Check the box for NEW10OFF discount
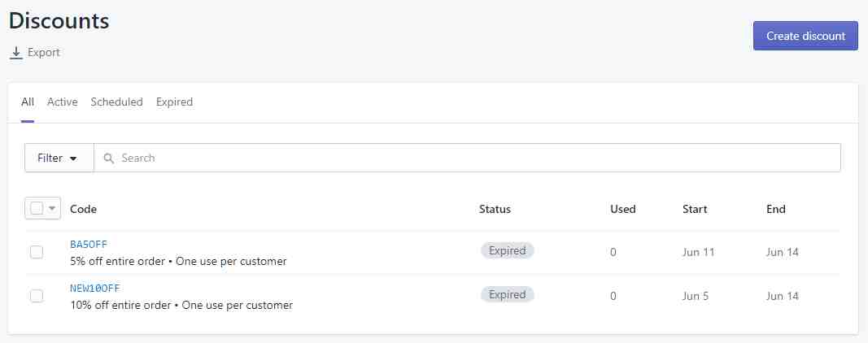Image resolution: width=868 pixels, height=343 pixels. tap(37, 296)
